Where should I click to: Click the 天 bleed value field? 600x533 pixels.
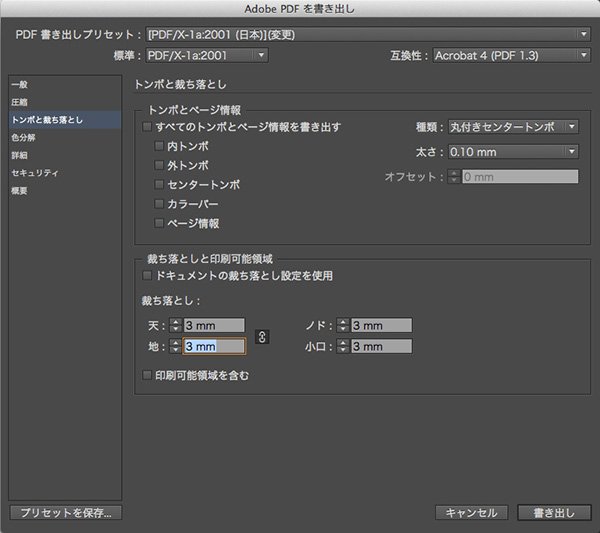[214, 326]
